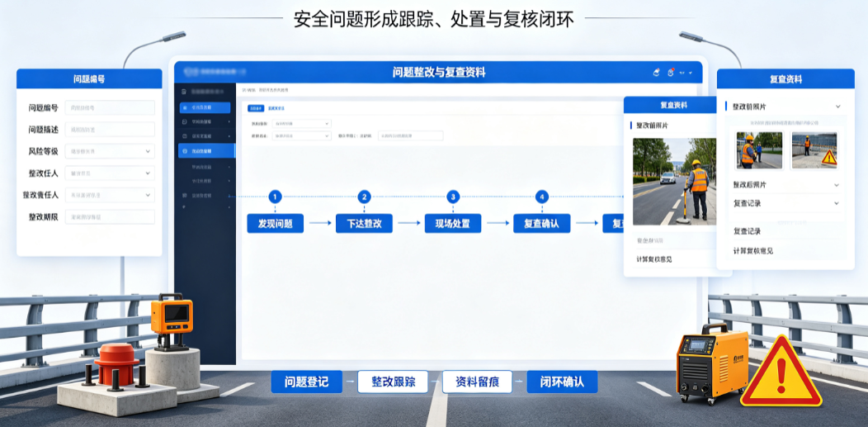Image resolution: width=868 pixels, height=427 pixels.
Task: Click the page headline 安全问题形成跟踪、处置与复核闭环
Action: pos(433,20)
